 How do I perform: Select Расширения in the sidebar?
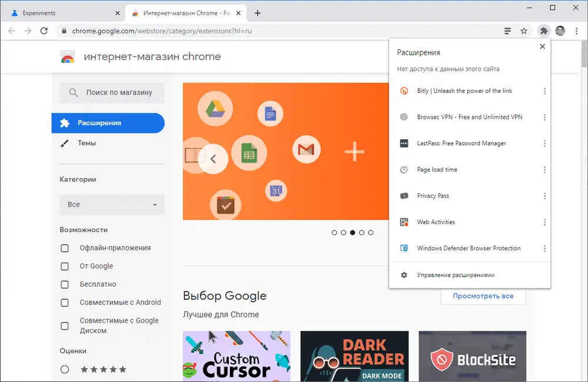(x=108, y=123)
